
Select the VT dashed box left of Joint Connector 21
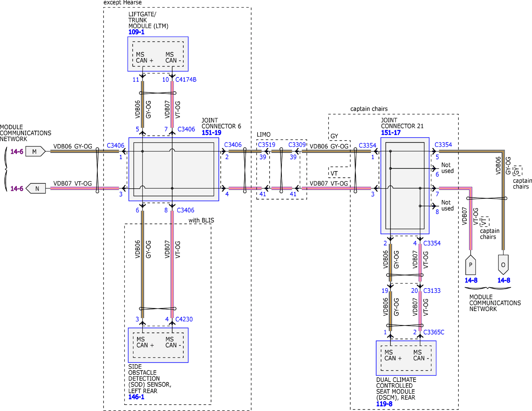(339, 172)
